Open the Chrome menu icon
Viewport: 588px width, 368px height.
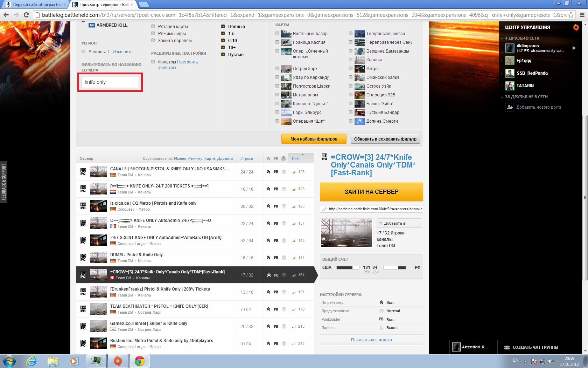pyautogui.click(x=582, y=15)
